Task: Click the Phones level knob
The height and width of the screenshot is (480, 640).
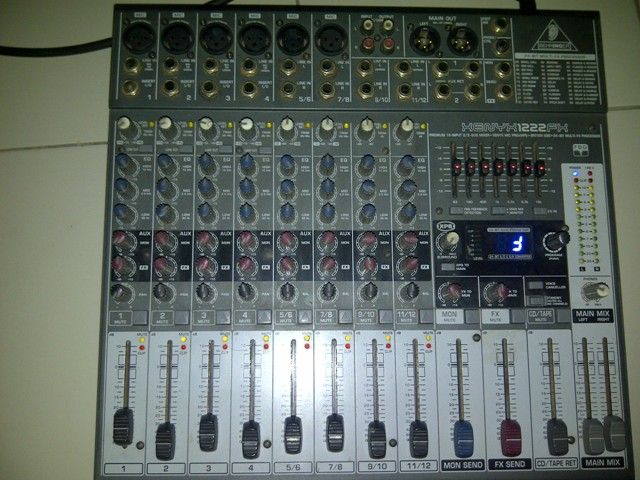Action: pos(595,291)
